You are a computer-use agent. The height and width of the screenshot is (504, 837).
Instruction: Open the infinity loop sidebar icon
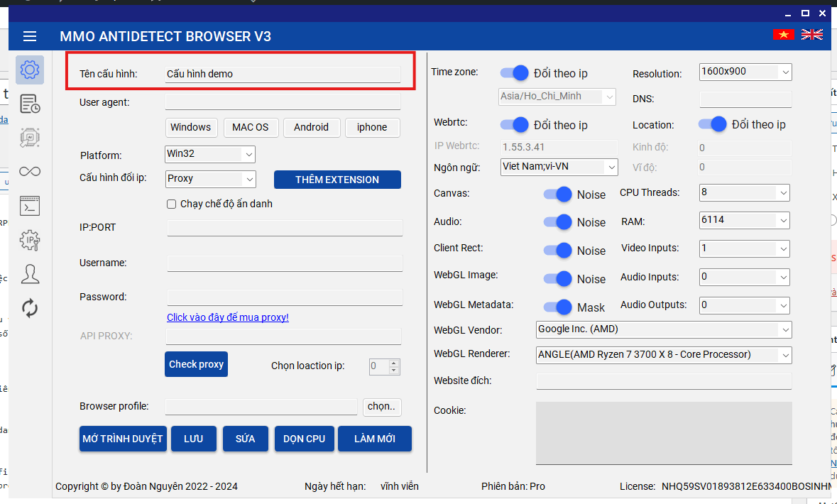[x=30, y=171]
